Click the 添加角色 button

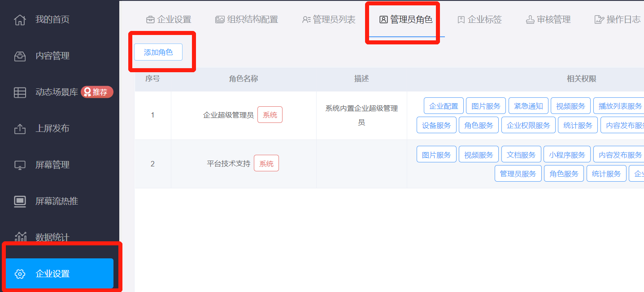[158, 52]
